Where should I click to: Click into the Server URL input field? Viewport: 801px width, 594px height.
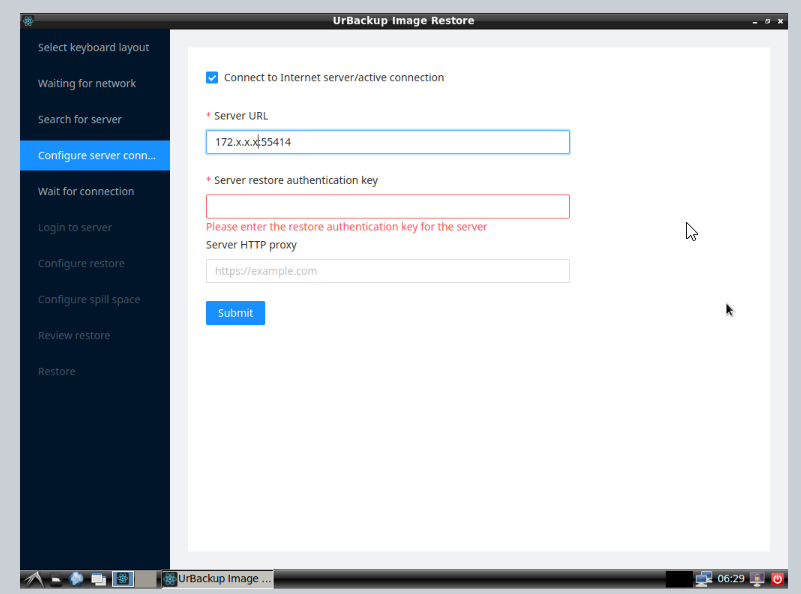[x=388, y=142]
